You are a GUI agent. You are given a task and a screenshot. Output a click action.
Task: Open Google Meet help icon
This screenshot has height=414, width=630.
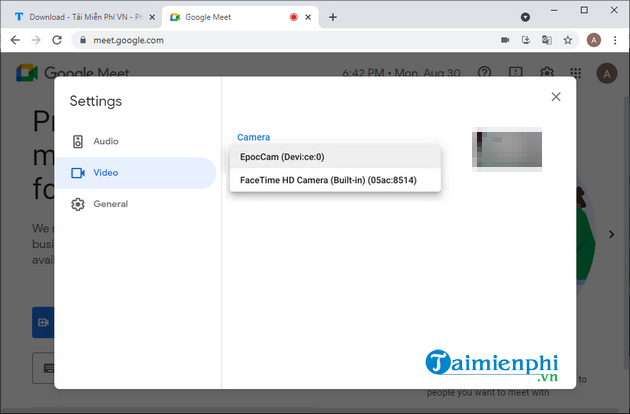click(x=485, y=73)
